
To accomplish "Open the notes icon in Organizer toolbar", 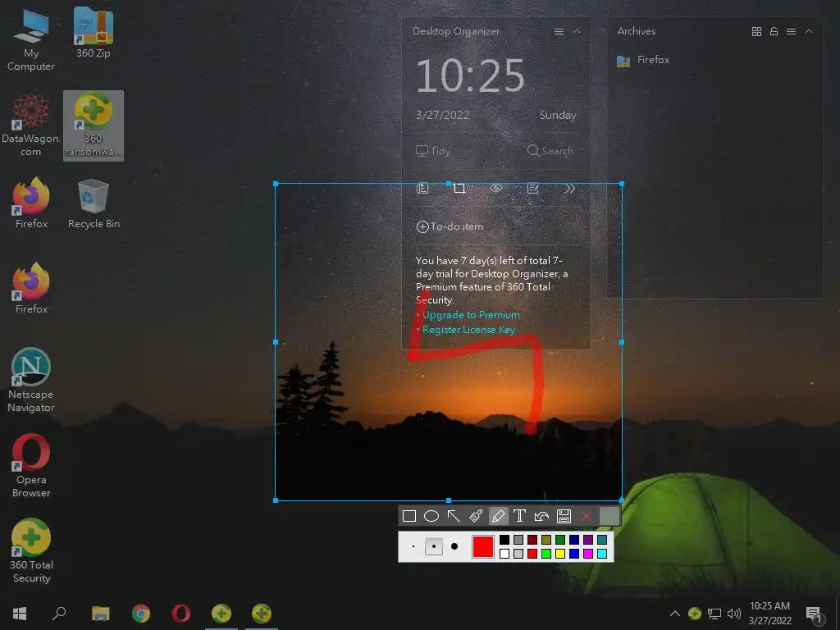I will (x=422, y=189).
